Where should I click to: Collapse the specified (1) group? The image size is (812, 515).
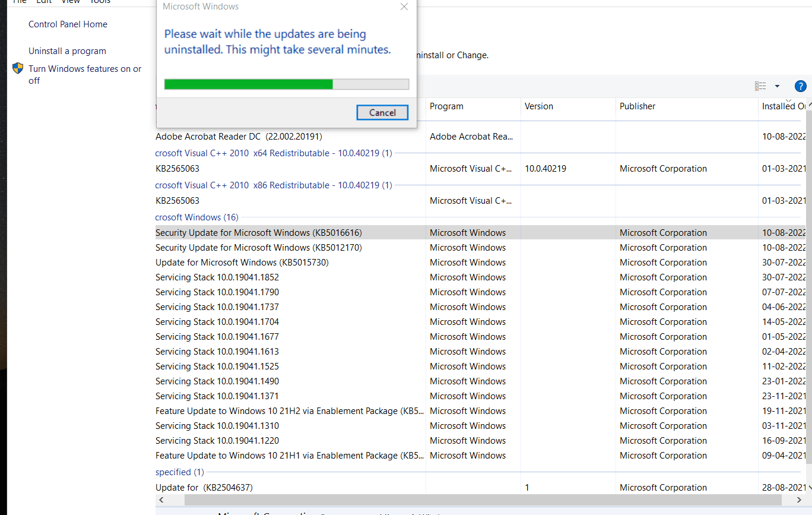[x=179, y=472]
